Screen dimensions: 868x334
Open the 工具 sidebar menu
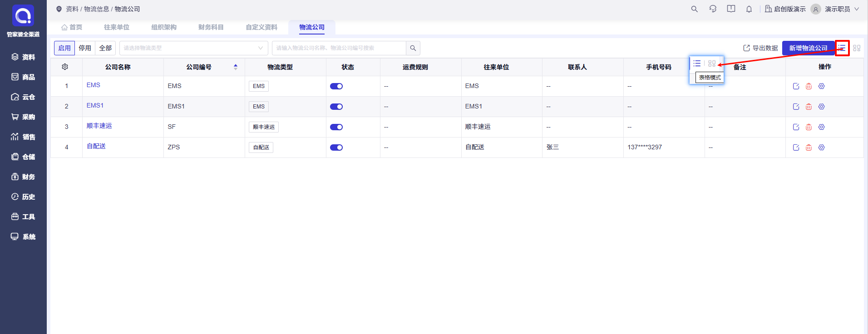(23, 217)
